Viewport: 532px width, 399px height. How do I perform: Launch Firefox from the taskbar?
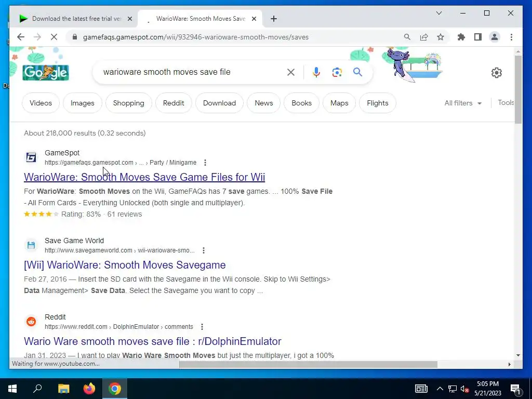click(89, 389)
